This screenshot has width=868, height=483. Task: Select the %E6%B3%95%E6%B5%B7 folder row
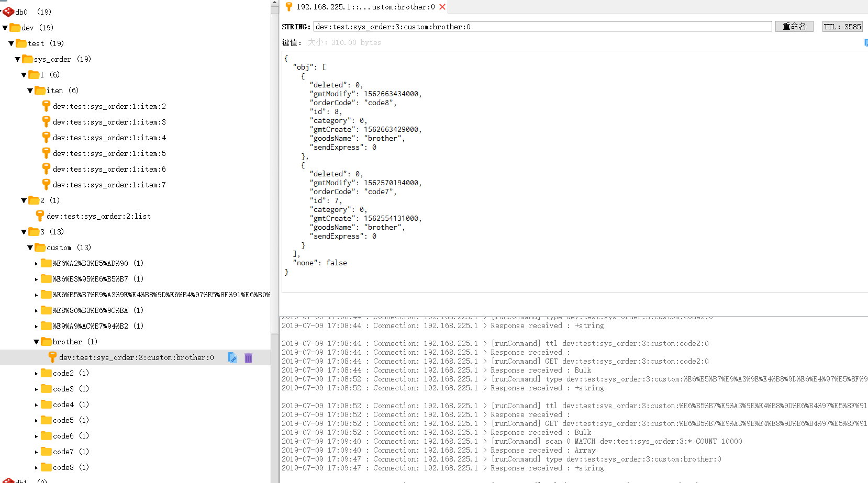pyautogui.click(x=135, y=279)
